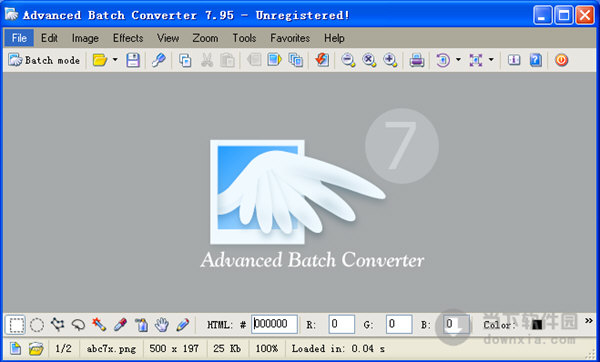Open the Edit menu
The width and height of the screenshot is (600, 362).
click(49, 38)
